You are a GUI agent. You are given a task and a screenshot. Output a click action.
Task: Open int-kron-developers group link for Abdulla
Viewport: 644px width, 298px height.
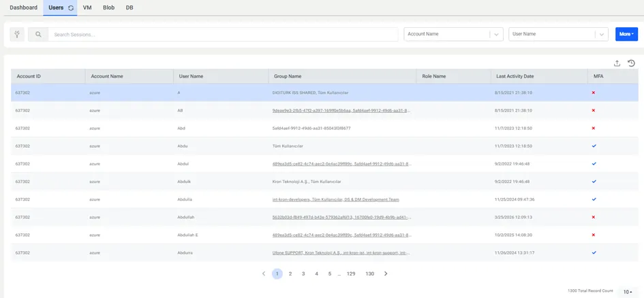335,199
